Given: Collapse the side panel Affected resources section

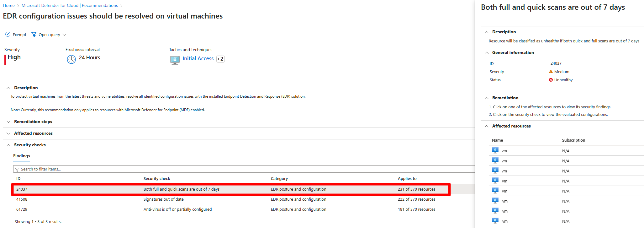Looking at the screenshot, I should pos(487,126).
